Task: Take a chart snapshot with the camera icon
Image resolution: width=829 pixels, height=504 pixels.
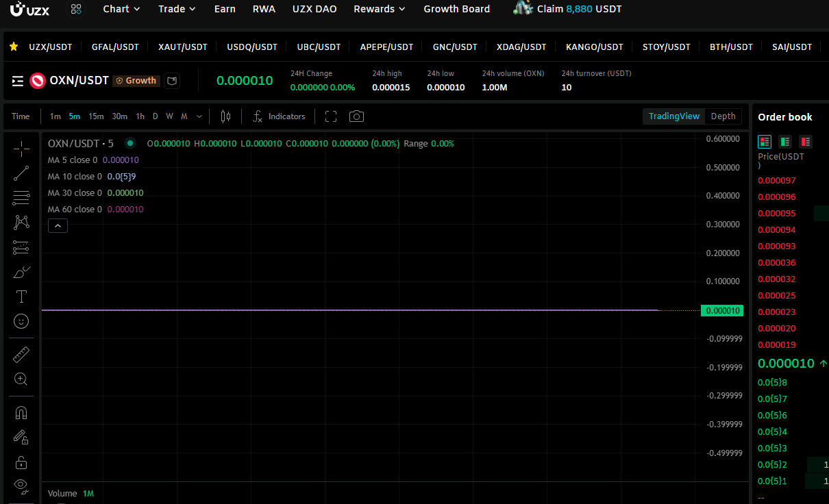Action: (x=356, y=116)
